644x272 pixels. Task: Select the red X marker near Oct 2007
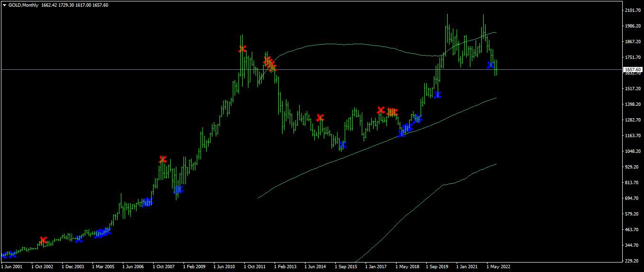coord(163,159)
